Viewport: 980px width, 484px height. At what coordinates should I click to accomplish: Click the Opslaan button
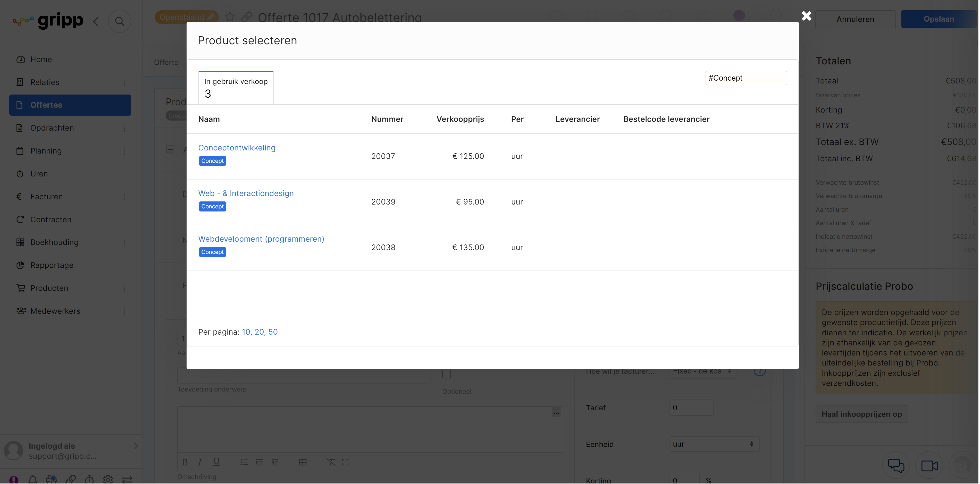(939, 19)
